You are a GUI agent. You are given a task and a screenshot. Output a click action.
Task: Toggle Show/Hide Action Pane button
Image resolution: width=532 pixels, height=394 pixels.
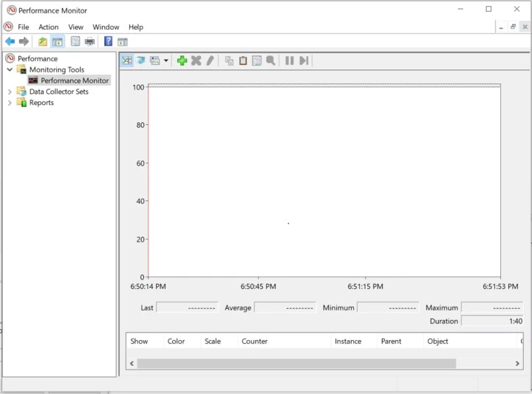(x=123, y=41)
